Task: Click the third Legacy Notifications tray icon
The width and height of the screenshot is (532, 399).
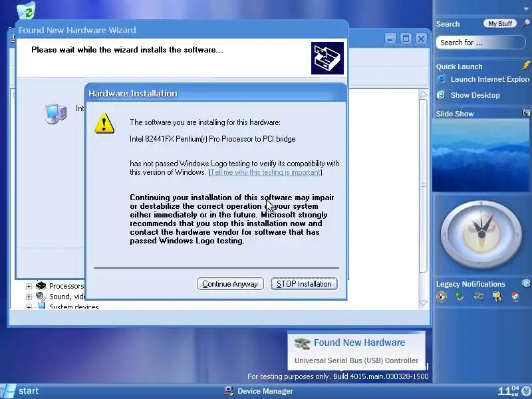Action: click(478, 297)
